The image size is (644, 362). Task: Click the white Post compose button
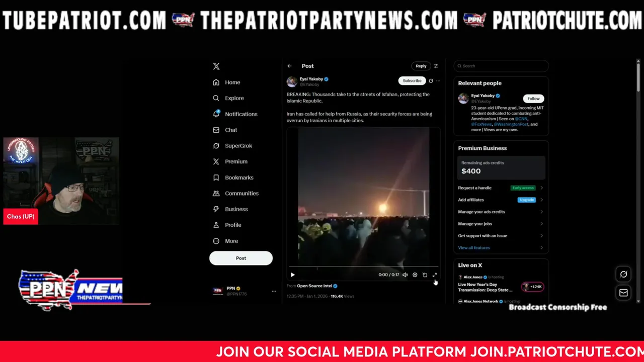(x=241, y=258)
